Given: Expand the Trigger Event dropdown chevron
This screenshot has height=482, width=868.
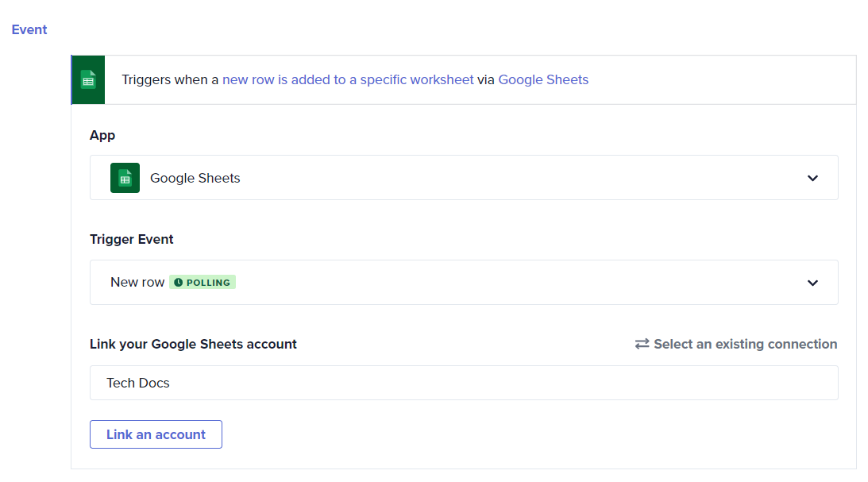Looking at the screenshot, I should 812,283.
